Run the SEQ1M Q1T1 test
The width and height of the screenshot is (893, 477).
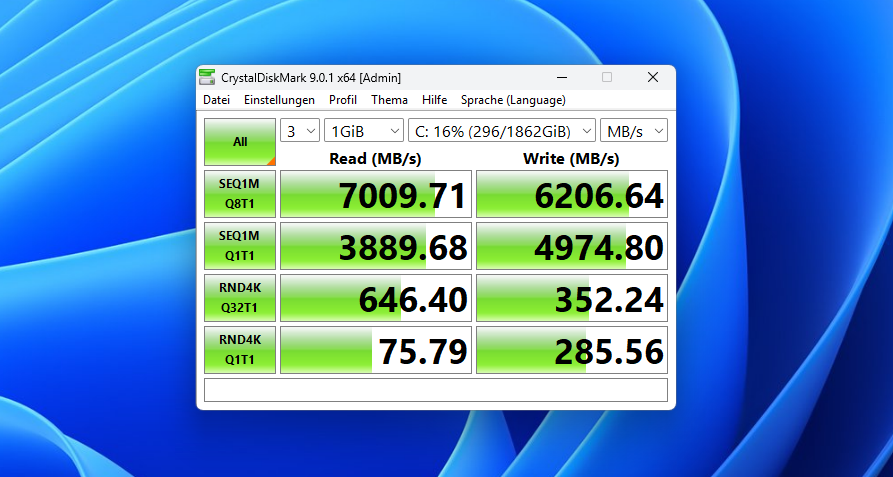tap(240, 246)
